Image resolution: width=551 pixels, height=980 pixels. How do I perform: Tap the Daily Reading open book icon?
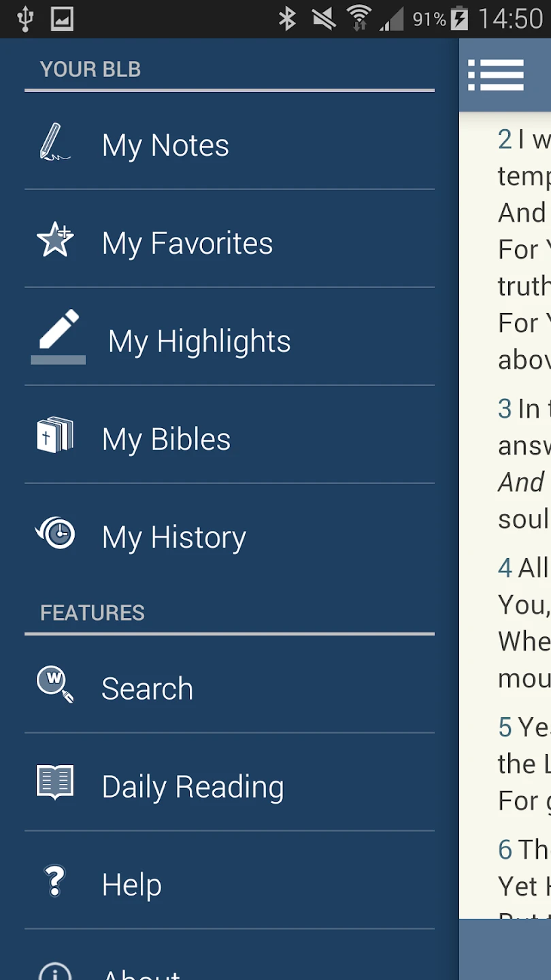tap(54, 783)
